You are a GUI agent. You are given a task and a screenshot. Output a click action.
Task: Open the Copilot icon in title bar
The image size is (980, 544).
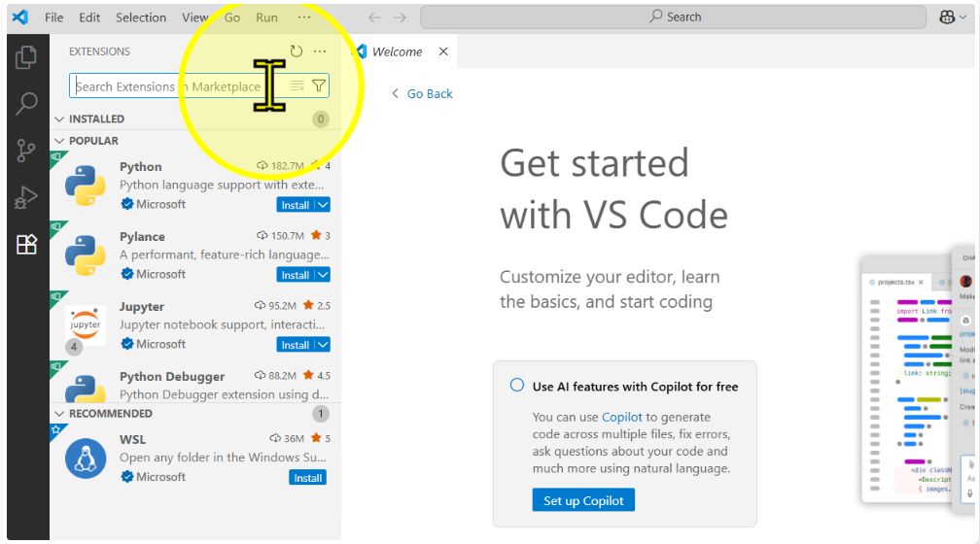pos(947,17)
